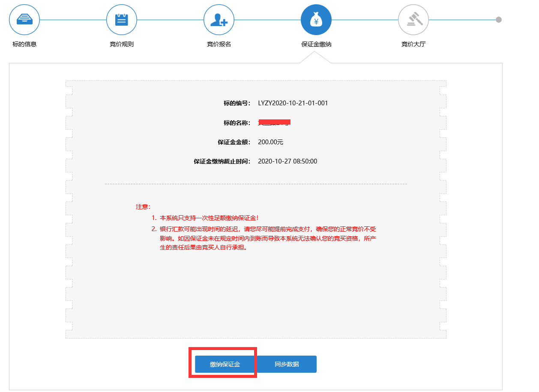Click the 竞价报名 step label

(x=219, y=44)
